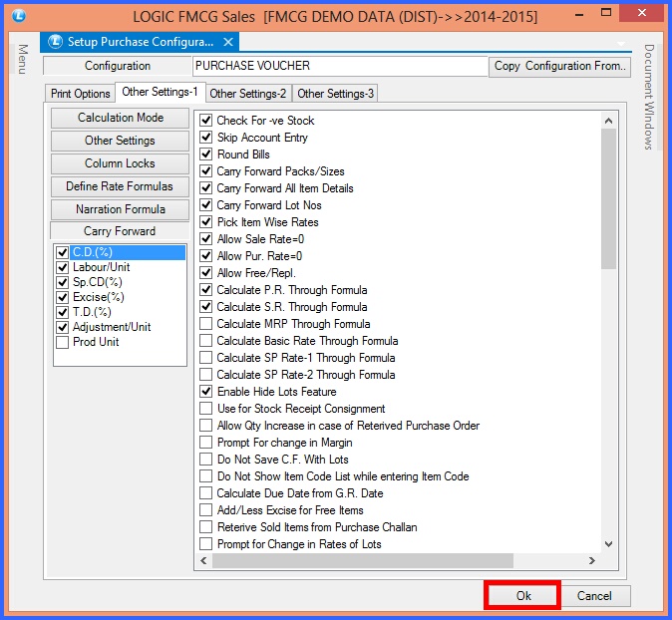Screen dimensions: 672x620
Task: Check Do Not Save C.F. With Lots
Action: (206, 460)
